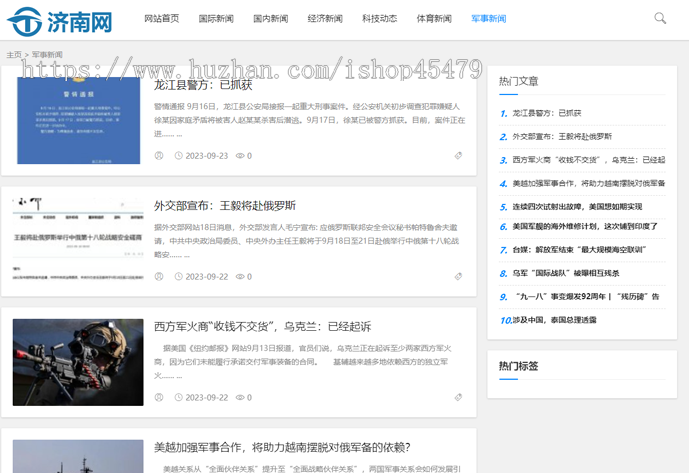This screenshot has width=689, height=473.
Task: Open hot article 1 龙江县警方：已抓获
Action: click(547, 113)
